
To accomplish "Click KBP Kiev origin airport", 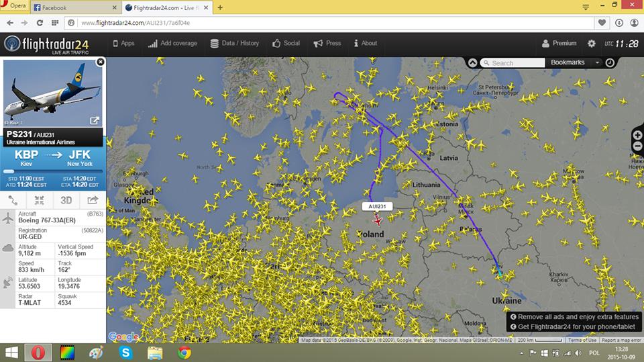I will tap(26, 158).
